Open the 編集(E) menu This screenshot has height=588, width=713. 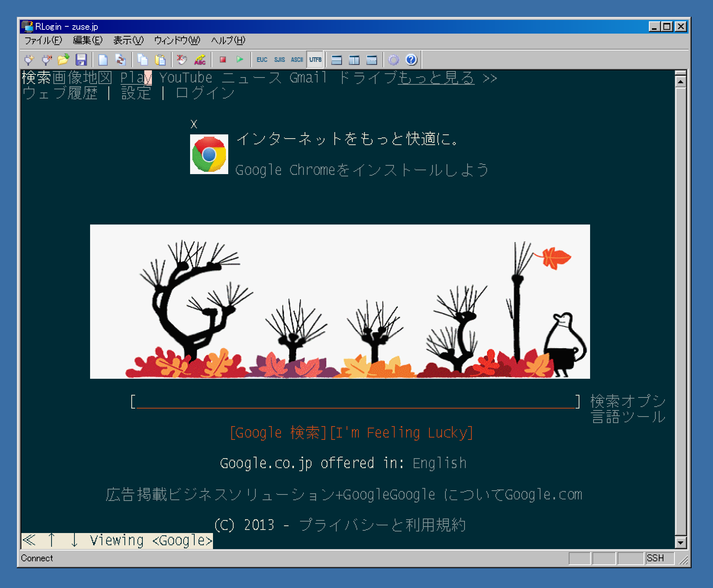[x=88, y=40]
